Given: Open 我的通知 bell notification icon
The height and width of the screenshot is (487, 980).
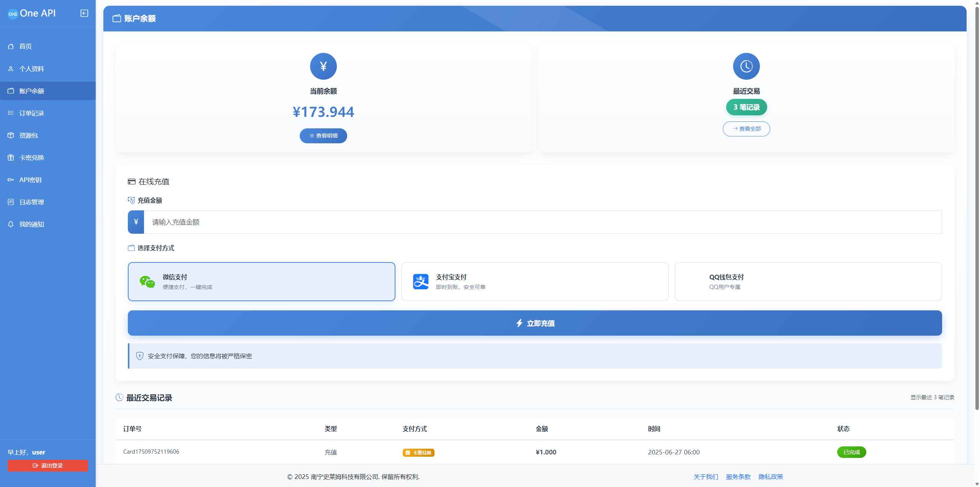Looking at the screenshot, I should [x=10, y=224].
